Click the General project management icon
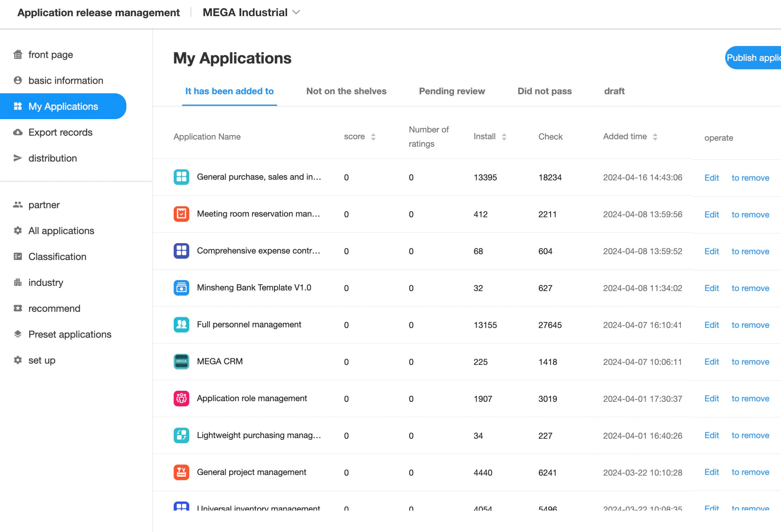This screenshot has height=532, width=781. click(x=181, y=472)
